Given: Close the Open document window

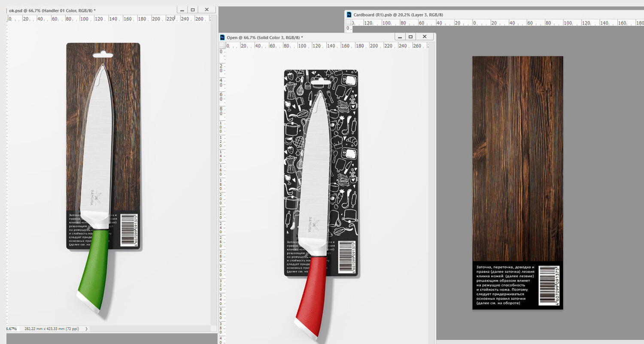Looking at the screenshot, I should pyautogui.click(x=424, y=37).
